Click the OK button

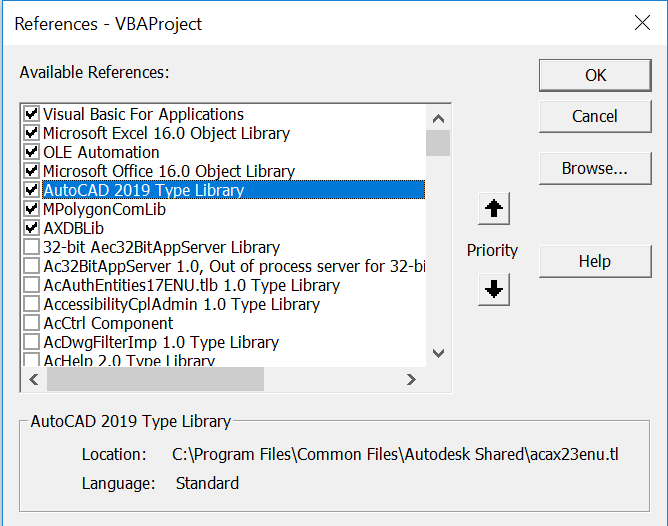pos(595,75)
